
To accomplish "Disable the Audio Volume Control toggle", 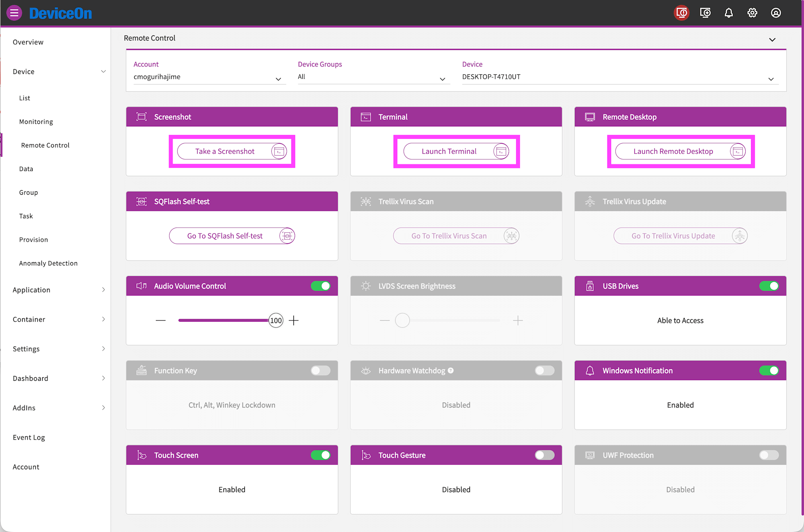I will click(320, 286).
